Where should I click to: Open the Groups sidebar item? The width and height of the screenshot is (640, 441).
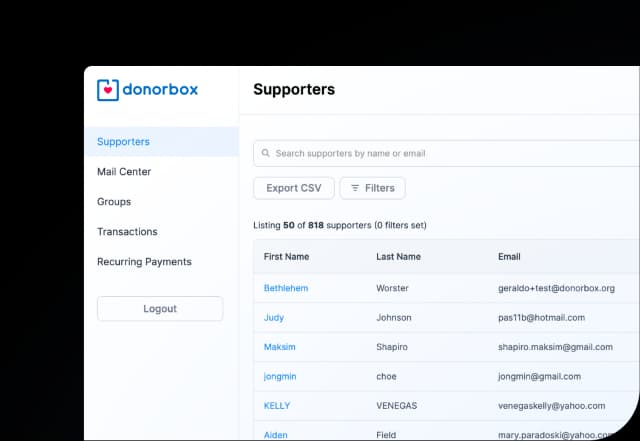[114, 202]
